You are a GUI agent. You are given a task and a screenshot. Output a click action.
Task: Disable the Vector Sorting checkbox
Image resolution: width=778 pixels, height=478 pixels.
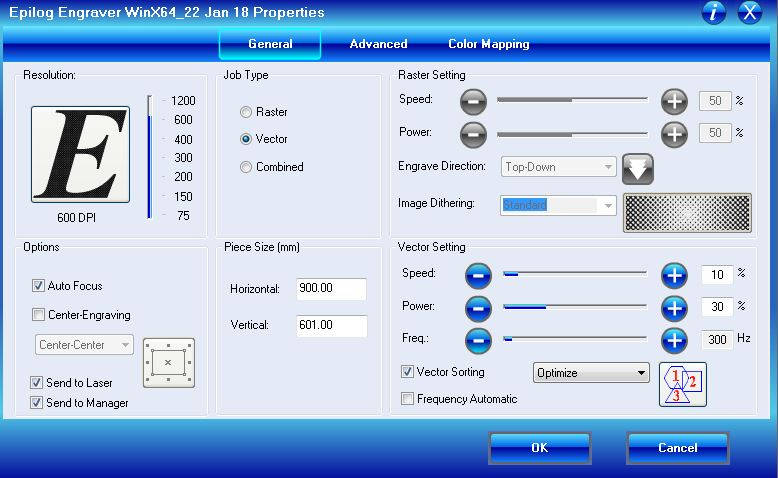coord(407,371)
